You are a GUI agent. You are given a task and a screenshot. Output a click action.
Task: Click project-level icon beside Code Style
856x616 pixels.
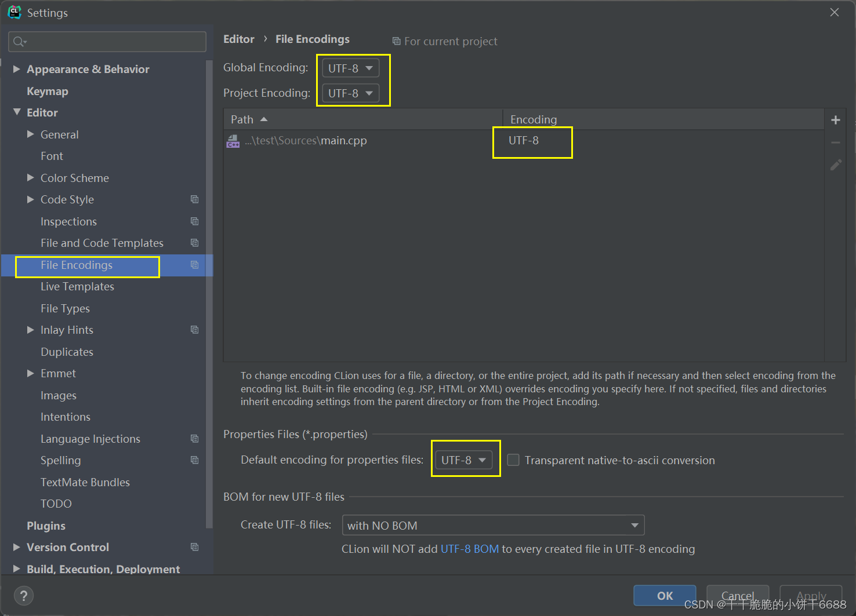coord(194,199)
